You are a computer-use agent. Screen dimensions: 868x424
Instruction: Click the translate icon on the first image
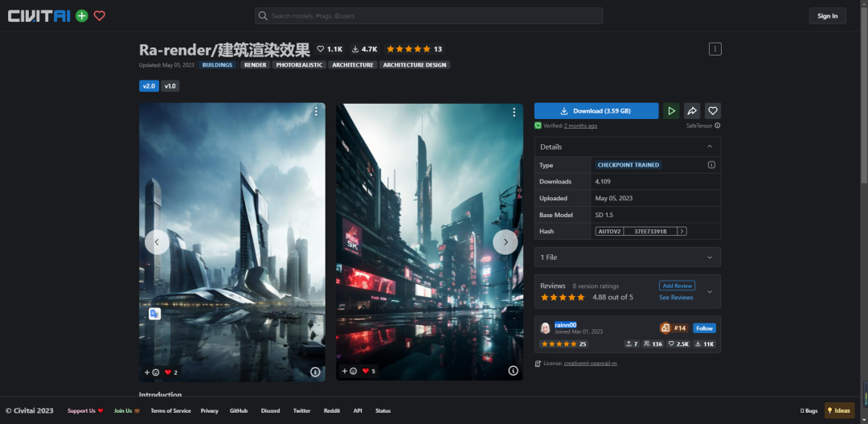(154, 314)
